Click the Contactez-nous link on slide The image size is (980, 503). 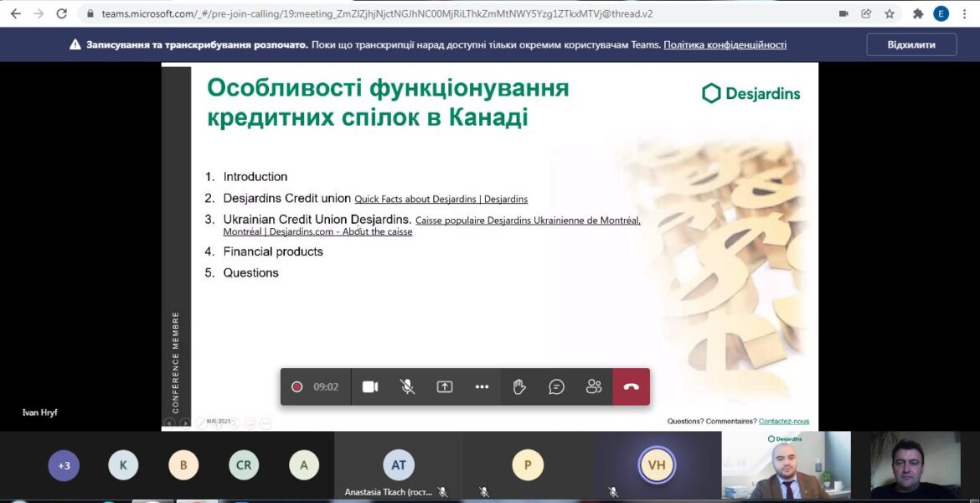pyautogui.click(x=784, y=421)
